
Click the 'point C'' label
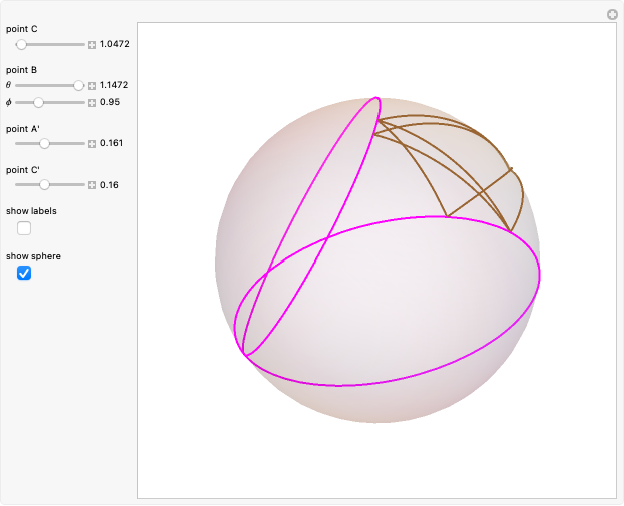(x=23, y=170)
